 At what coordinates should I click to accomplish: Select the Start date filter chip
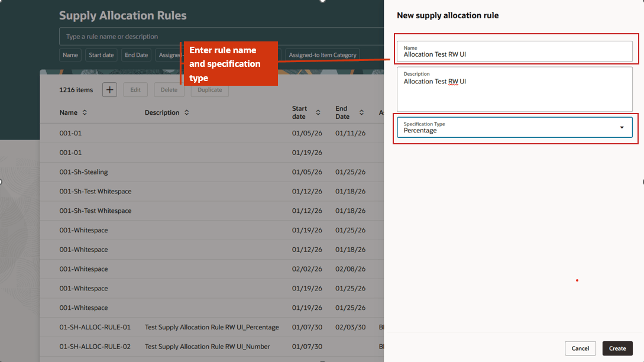102,55
